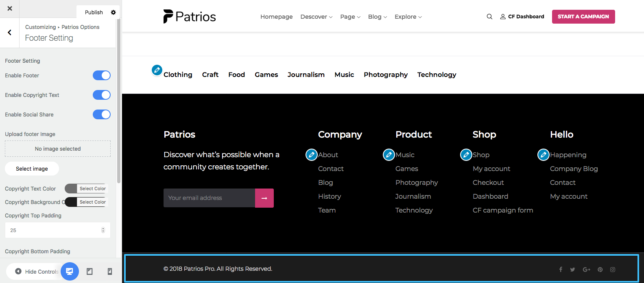The width and height of the screenshot is (644, 283).
Task: Close the Customizer with the X icon
Action: (10, 9)
